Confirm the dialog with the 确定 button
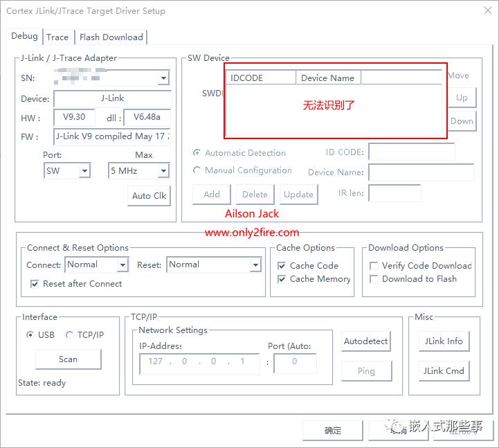Screen dimensions: 499x448 pyautogui.click(x=333, y=431)
